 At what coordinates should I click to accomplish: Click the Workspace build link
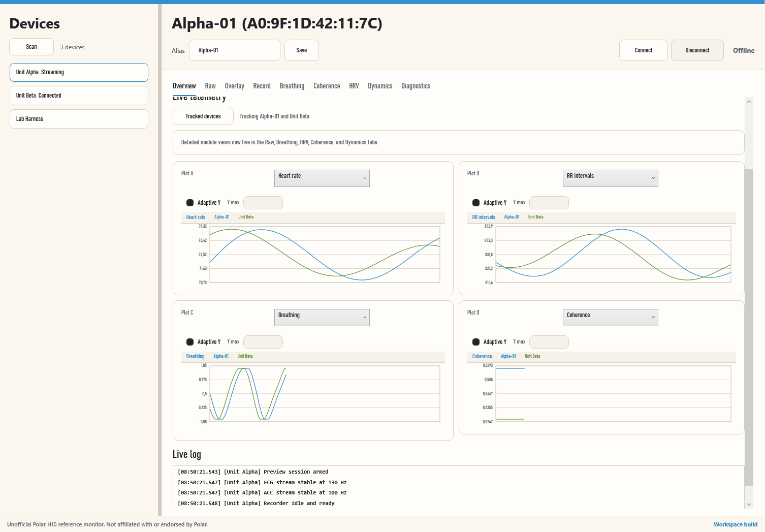pyautogui.click(x=735, y=524)
